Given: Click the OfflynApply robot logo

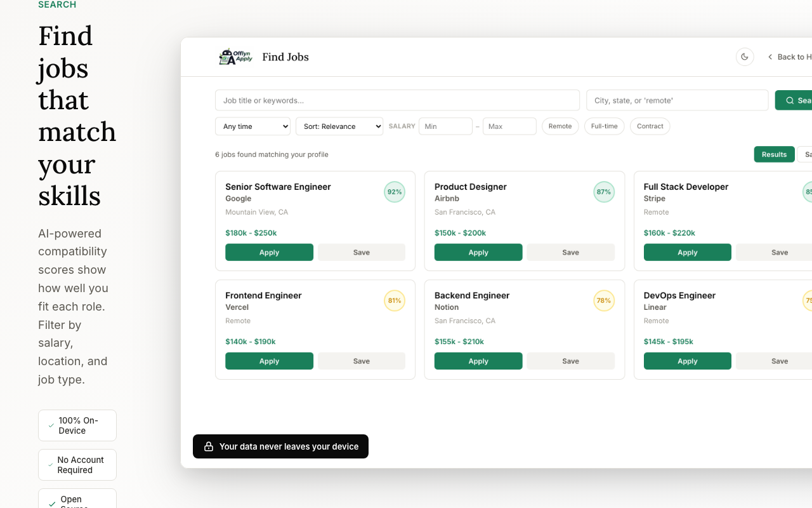Looking at the screenshot, I should coord(235,57).
